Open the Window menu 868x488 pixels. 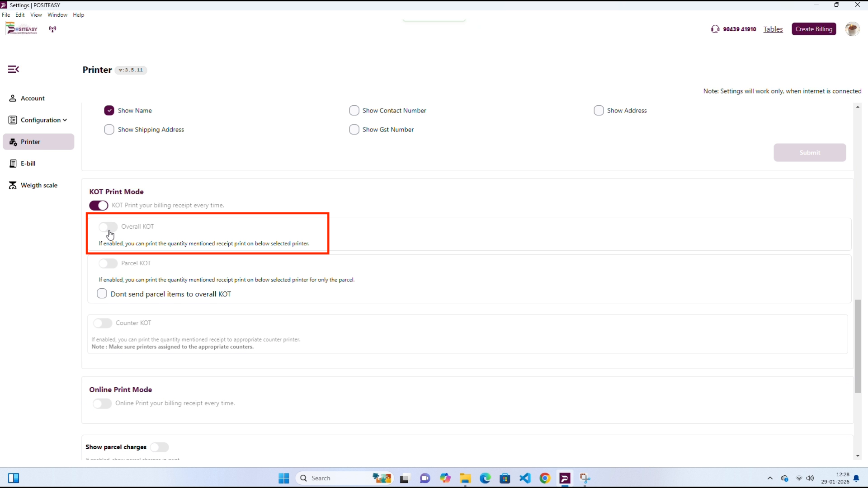[x=57, y=15]
